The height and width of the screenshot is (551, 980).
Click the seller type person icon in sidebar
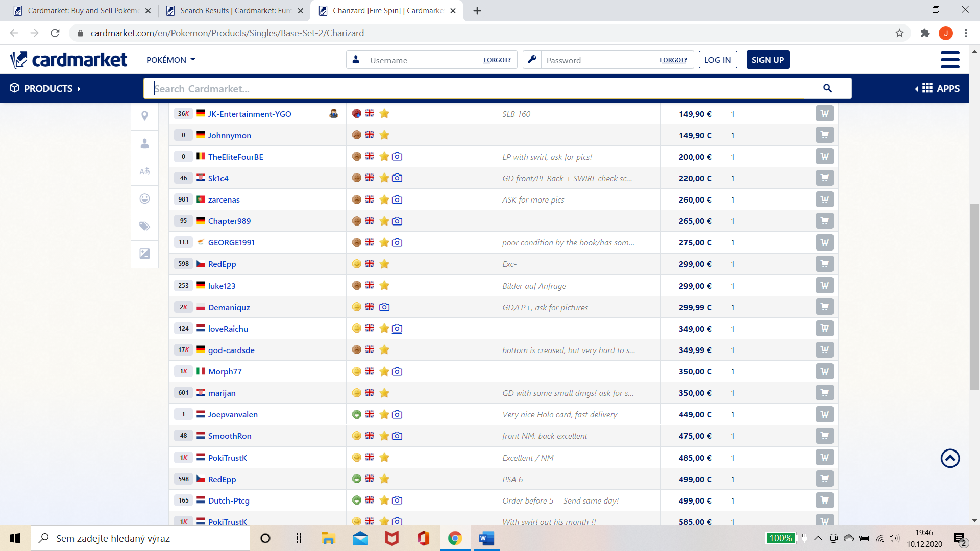pyautogui.click(x=145, y=144)
